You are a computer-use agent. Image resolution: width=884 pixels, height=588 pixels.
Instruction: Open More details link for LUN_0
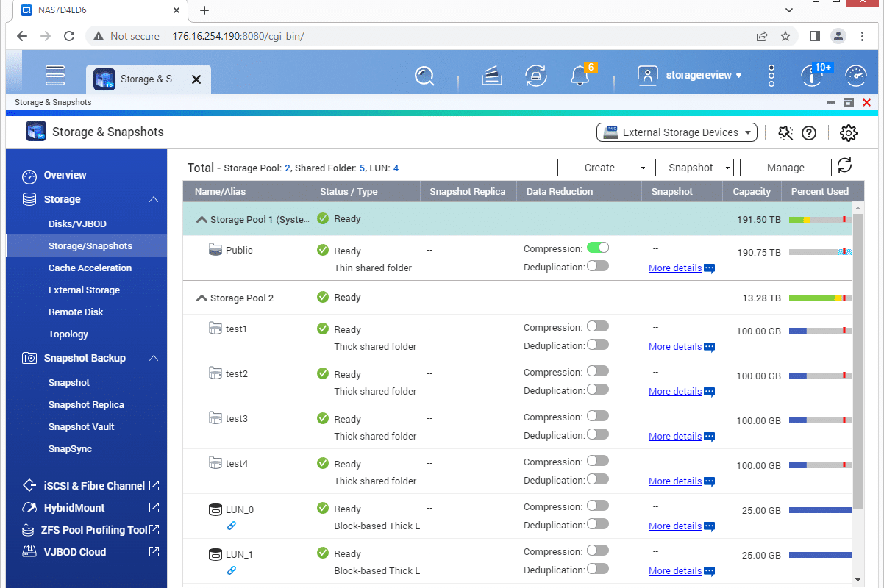point(675,526)
